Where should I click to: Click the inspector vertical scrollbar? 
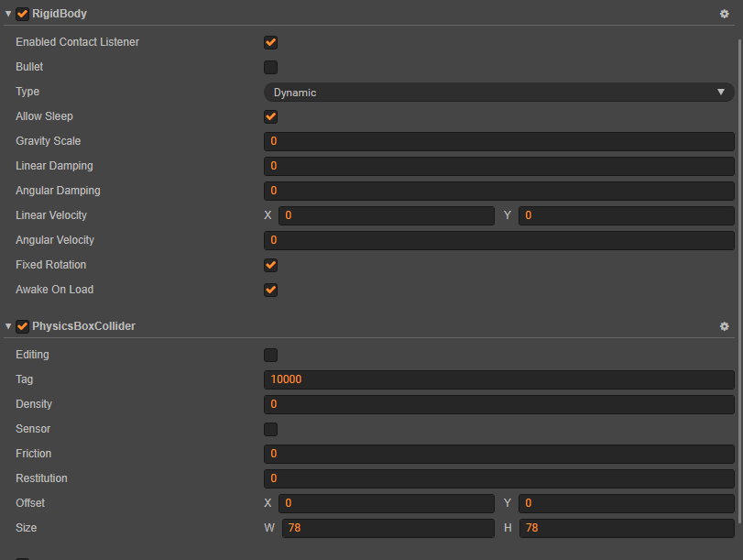(x=739, y=275)
